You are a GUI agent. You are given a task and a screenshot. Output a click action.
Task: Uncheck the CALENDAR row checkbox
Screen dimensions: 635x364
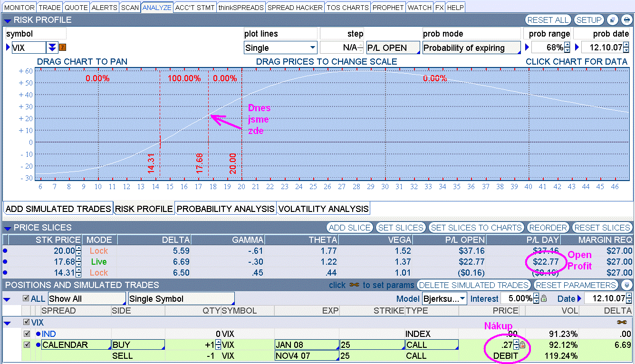[27, 345]
